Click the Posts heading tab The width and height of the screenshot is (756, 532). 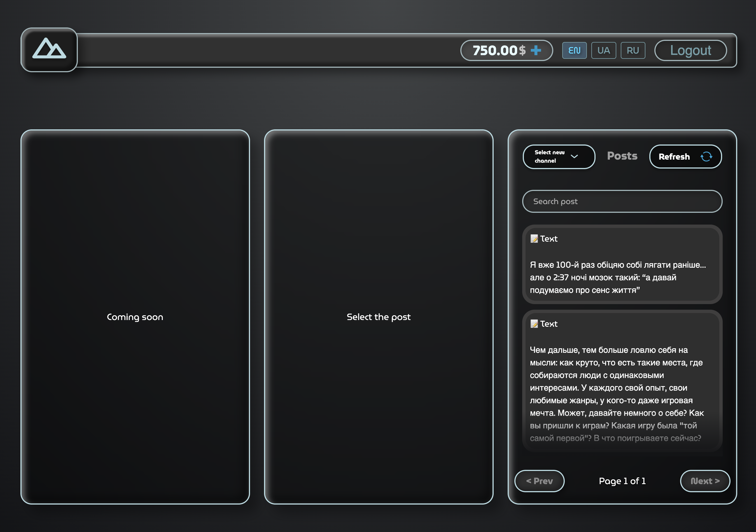point(622,156)
